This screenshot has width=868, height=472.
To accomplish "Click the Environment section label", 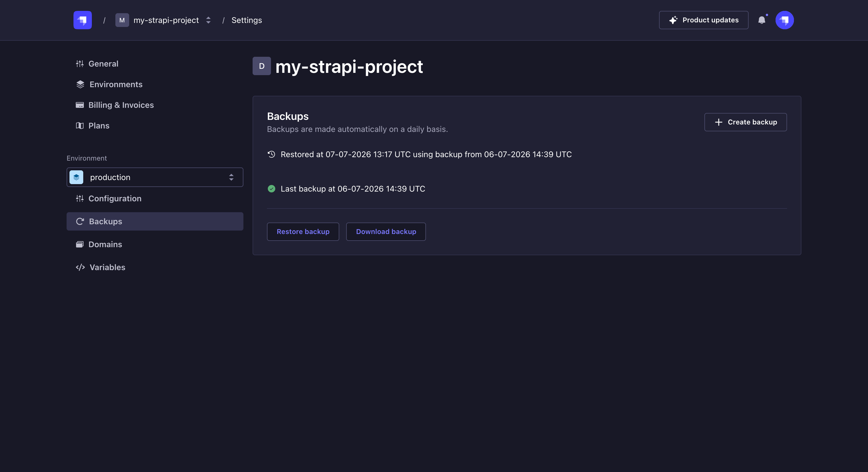I will coord(87,158).
